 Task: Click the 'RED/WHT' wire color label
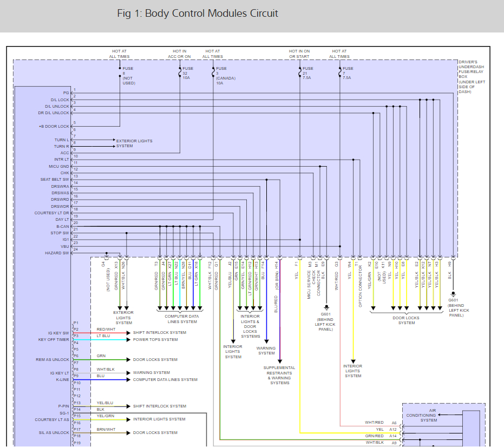click(106, 330)
